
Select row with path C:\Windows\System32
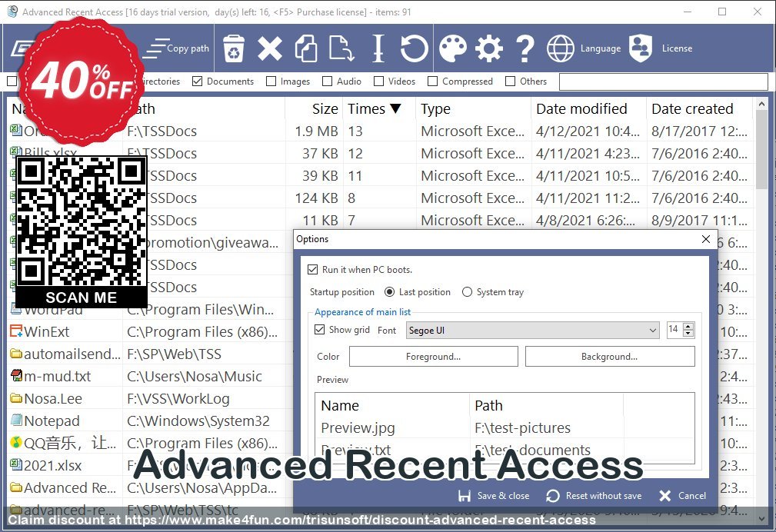(x=198, y=421)
